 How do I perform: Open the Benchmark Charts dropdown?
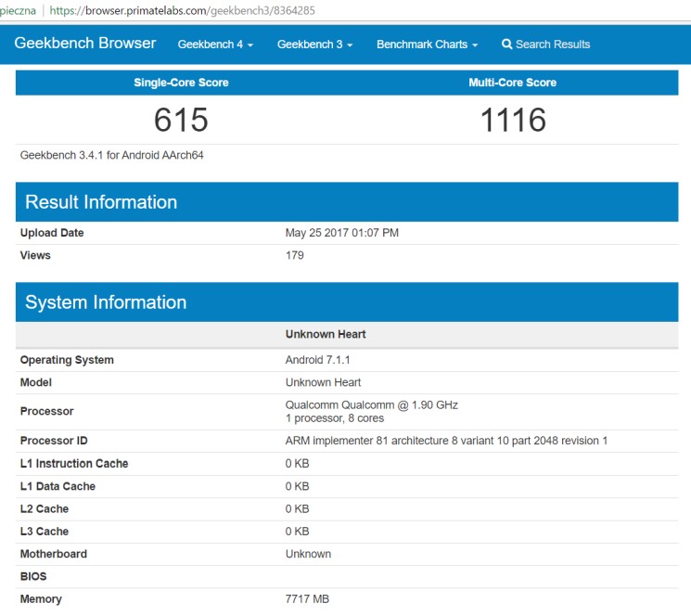(x=427, y=45)
